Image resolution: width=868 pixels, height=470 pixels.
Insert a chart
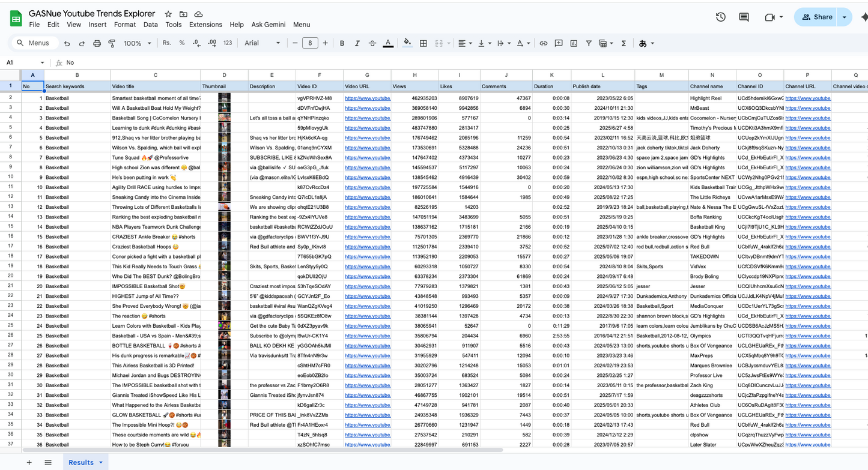pyautogui.click(x=574, y=43)
